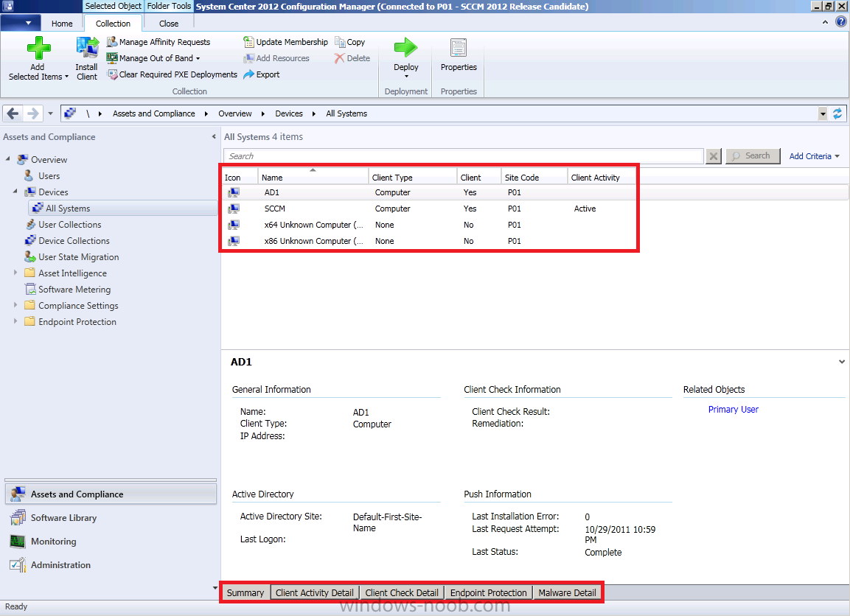Open the Endpoint Protection details tab
Viewport: 850px width, 616px height.
(x=489, y=592)
